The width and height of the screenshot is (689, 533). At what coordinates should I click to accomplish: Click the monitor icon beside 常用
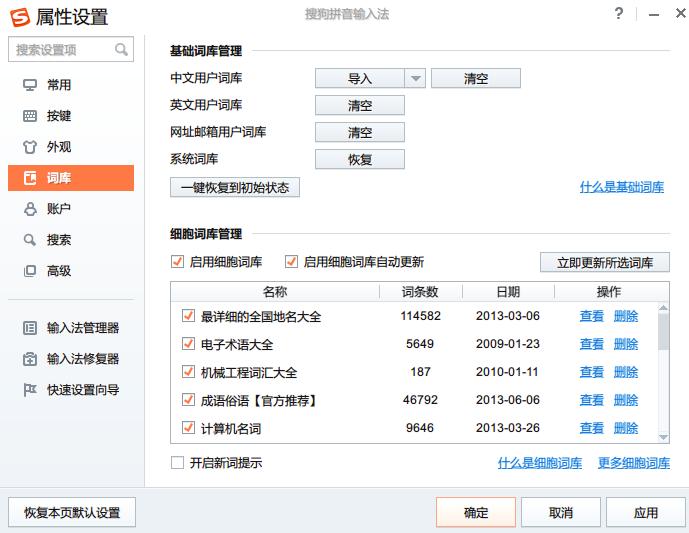tap(30, 85)
